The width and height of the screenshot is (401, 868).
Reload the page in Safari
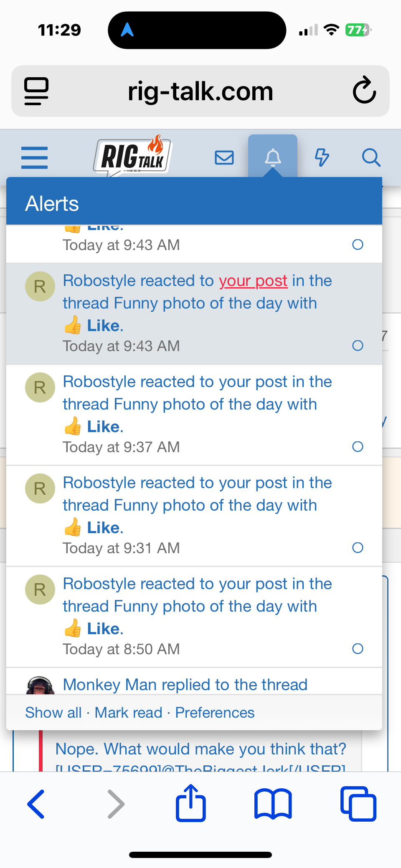tap(364, 90)
